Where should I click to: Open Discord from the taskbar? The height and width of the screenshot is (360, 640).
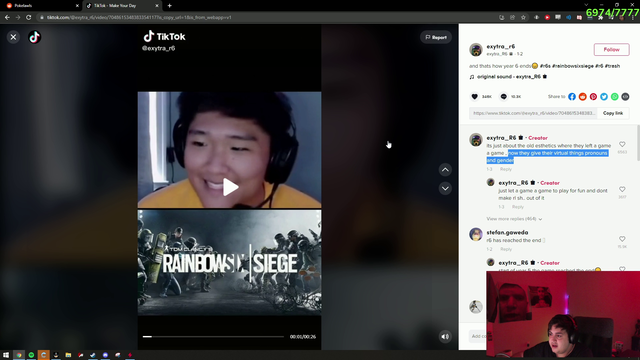(x=105, y=355)
